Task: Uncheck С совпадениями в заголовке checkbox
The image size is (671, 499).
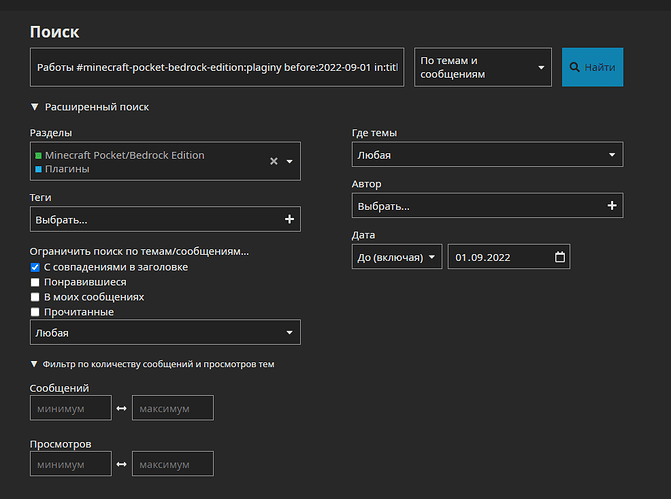Action: click(36, 267)
